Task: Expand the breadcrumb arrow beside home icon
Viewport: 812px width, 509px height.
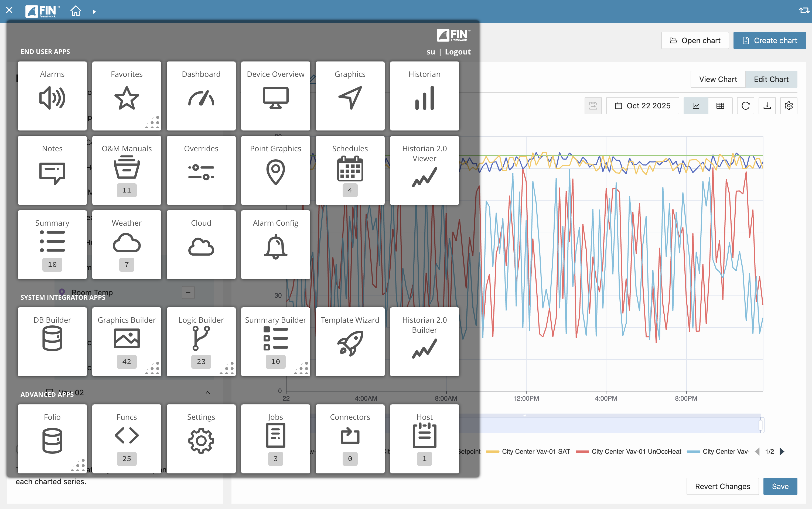Action: tap(94, 11)
